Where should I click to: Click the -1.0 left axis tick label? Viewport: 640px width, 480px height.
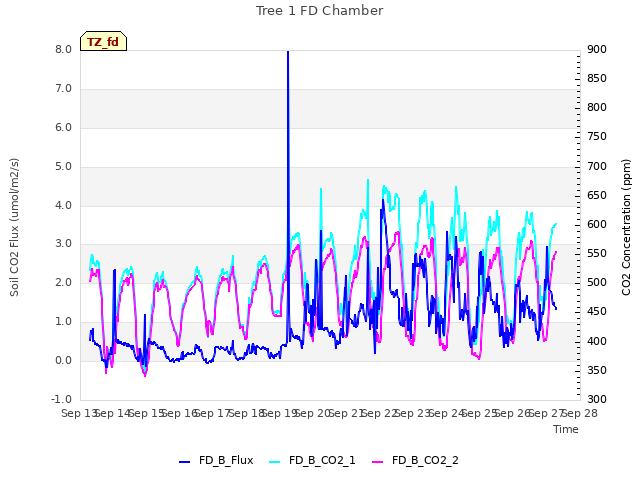click(x=61, y=399)
